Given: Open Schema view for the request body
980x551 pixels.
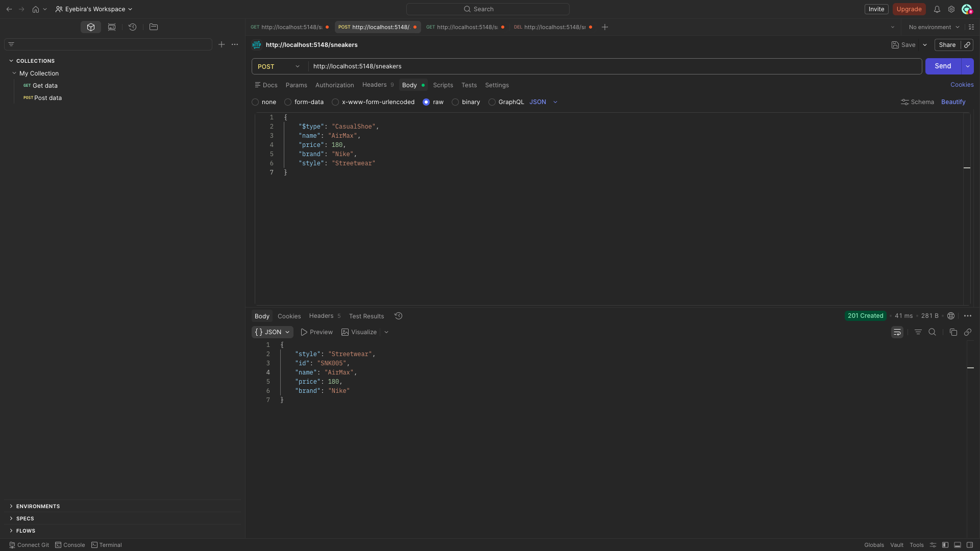Looking at the screenshot, I should click(917, 102).
